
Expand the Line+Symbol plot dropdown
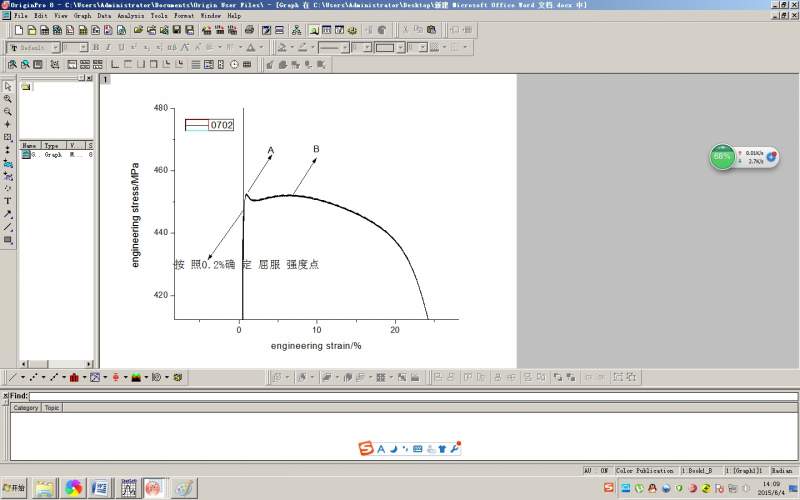point(64,378)
